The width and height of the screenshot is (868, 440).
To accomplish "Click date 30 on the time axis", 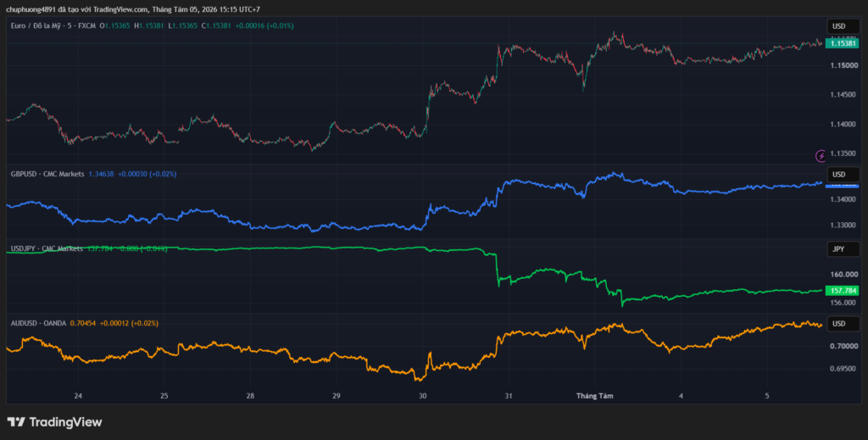I will click(422, 396).
